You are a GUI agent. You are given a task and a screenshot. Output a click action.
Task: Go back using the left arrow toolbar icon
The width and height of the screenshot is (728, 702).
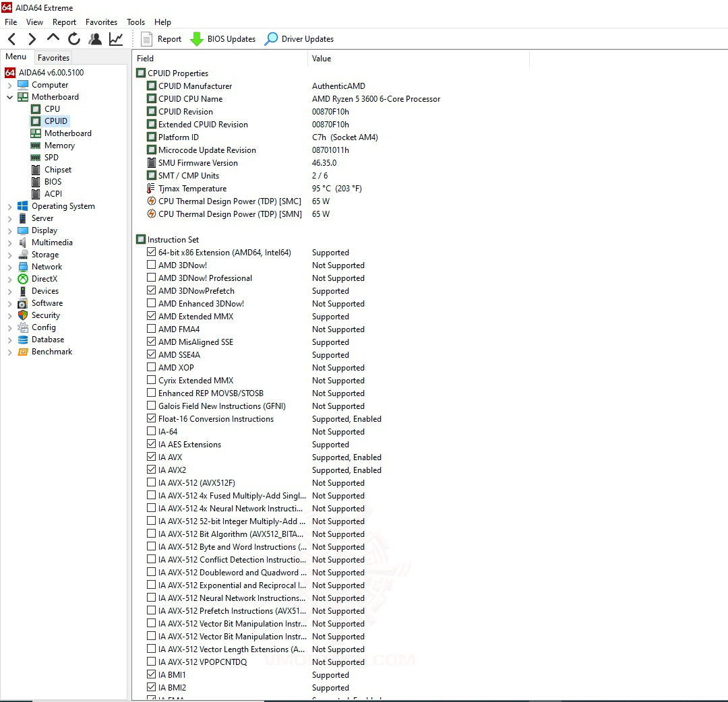point(12,39)
